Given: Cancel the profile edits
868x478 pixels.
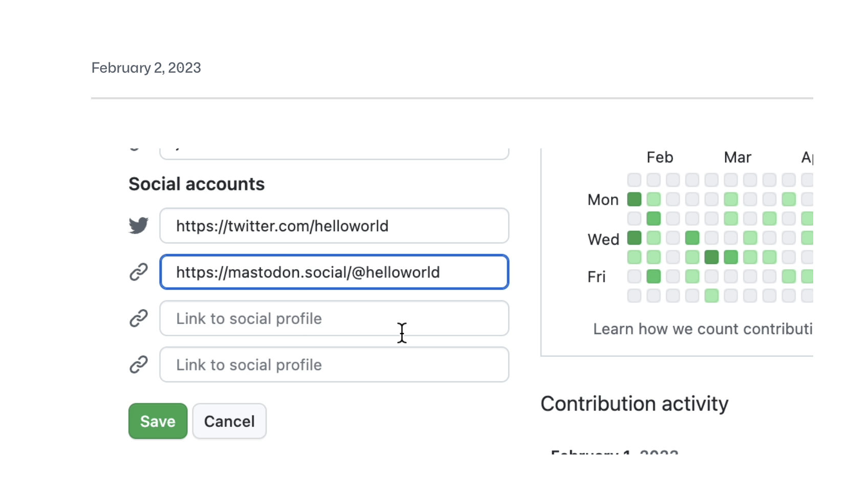Looking at the screenshot, I should [229, 421].
